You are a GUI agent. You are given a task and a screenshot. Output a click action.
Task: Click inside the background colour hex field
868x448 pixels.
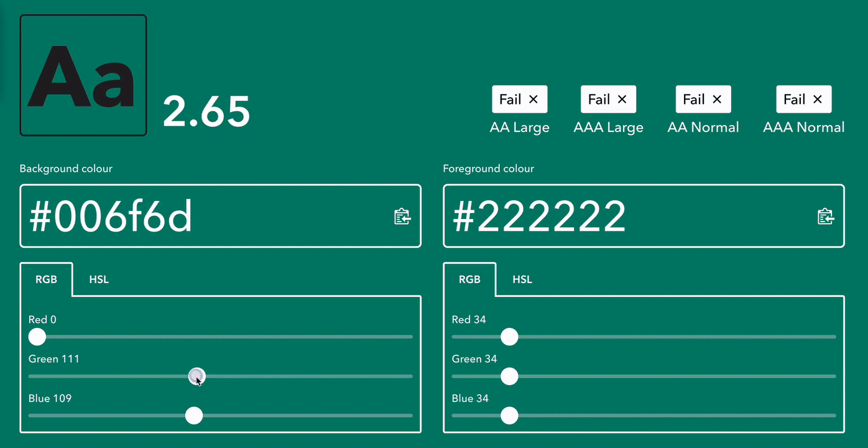[187, 216]
